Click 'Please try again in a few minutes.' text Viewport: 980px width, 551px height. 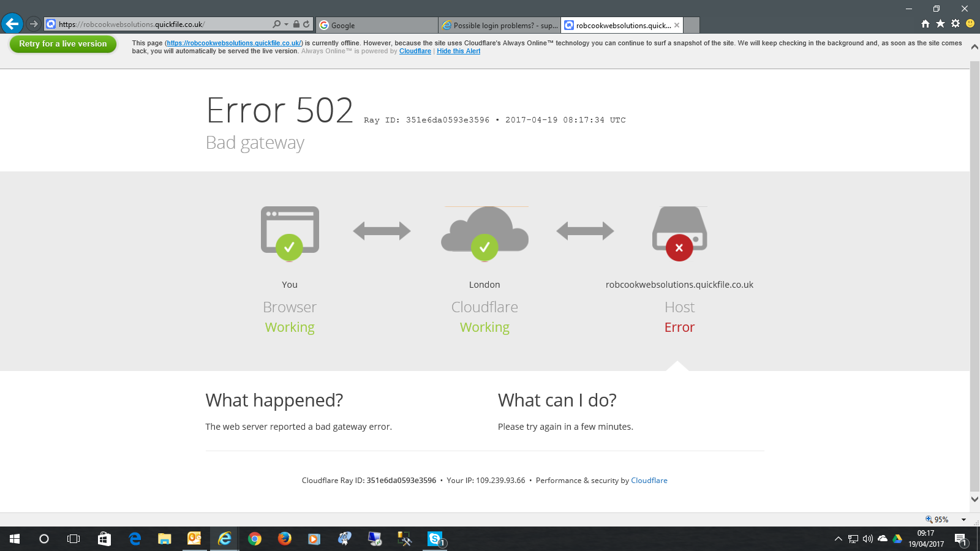pyautogui.click(x=565, y=427)
